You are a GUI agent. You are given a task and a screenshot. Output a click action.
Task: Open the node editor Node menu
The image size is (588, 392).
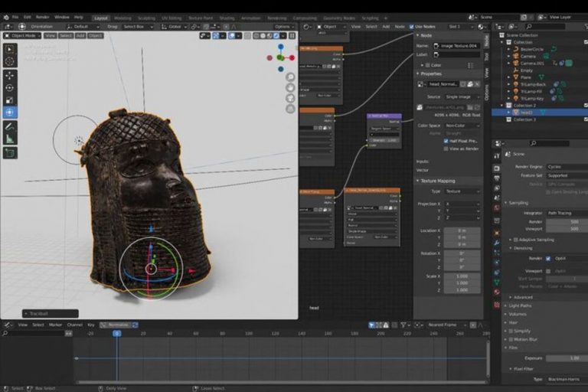pos(400,27)
